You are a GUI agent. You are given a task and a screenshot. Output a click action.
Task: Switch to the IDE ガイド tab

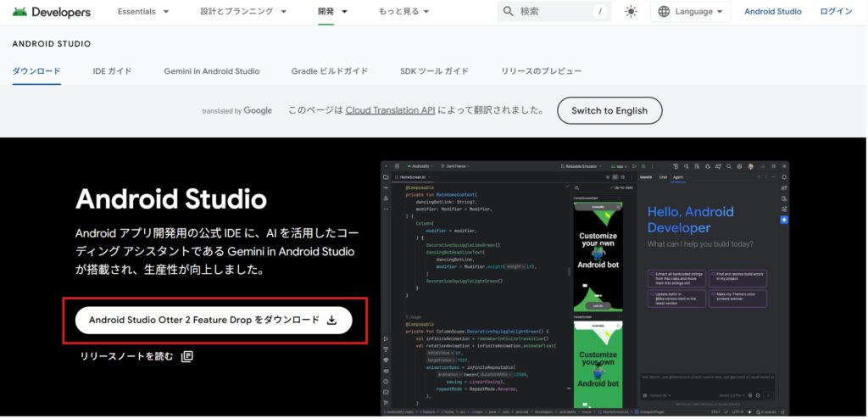click(x=113, y=71)
